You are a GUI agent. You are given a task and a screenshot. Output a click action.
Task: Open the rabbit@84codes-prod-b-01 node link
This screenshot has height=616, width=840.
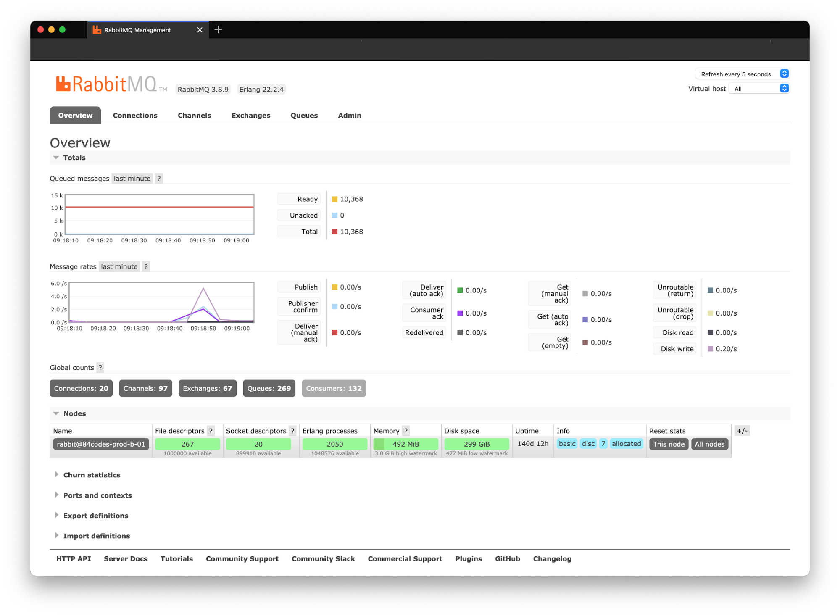(101, 444)
